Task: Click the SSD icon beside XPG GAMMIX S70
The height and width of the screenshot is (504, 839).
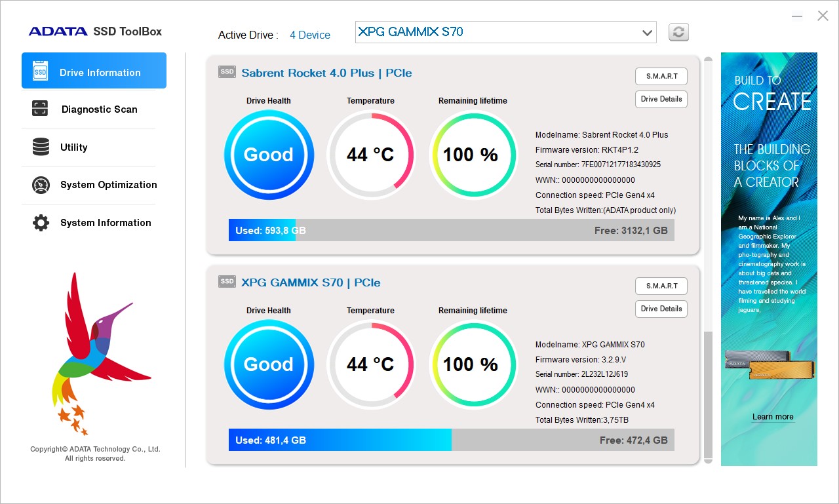Action: pos(227,282)
